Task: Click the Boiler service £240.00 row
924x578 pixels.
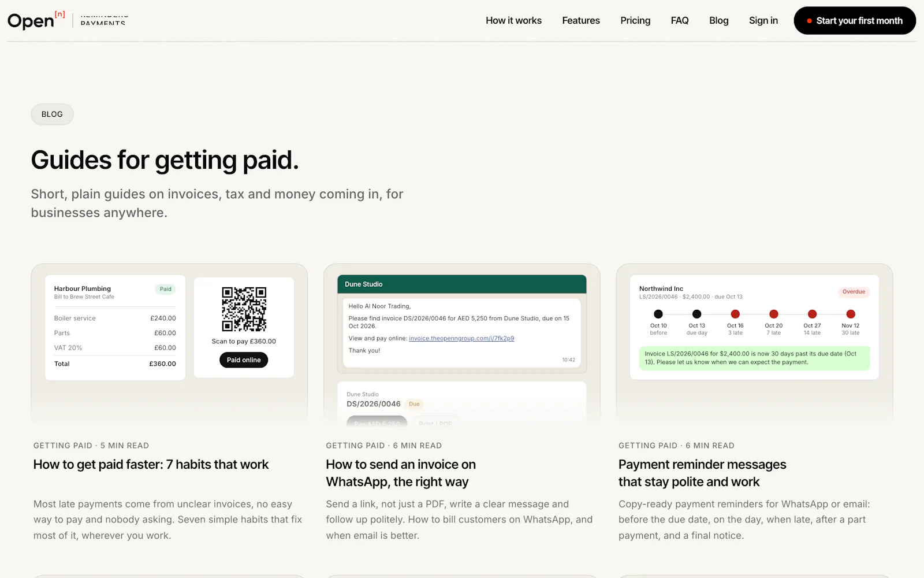Action: (115, 318)
